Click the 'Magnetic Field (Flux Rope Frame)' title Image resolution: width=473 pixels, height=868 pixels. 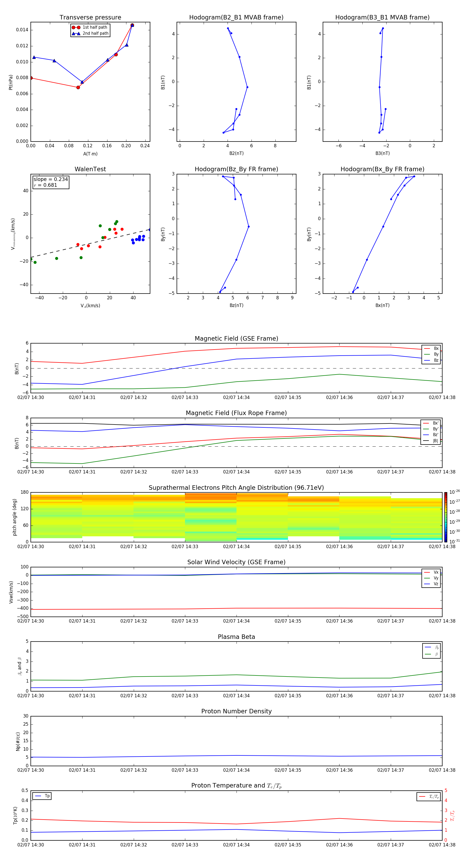point(236,413)
